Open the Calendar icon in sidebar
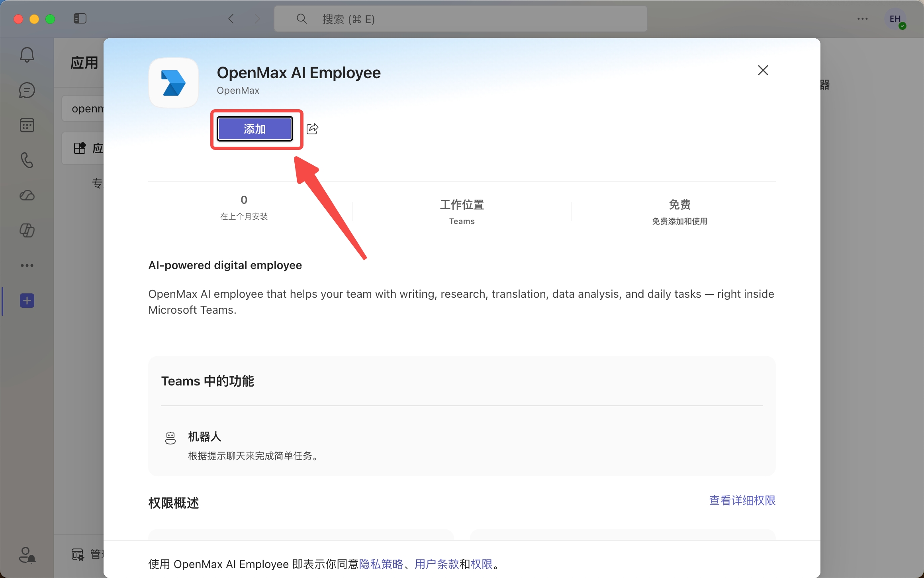Screen dimensions: 924x578 27,126
